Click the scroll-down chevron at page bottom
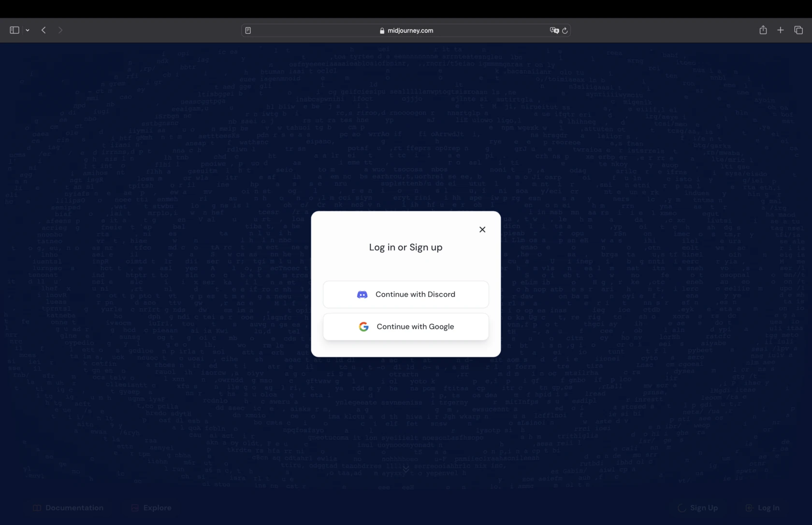 point(406,468)
